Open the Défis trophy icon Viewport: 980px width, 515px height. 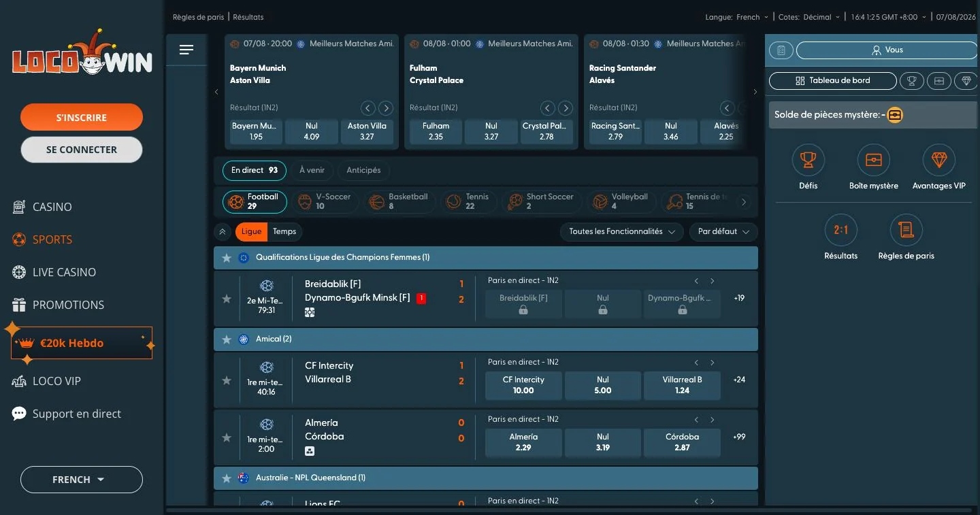(x=808, y=160)
